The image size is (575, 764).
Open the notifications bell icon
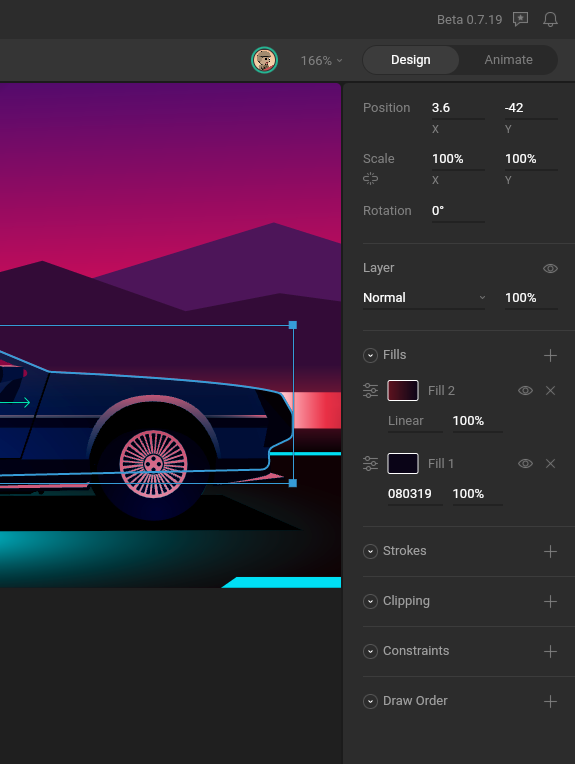tap(550, 19)
